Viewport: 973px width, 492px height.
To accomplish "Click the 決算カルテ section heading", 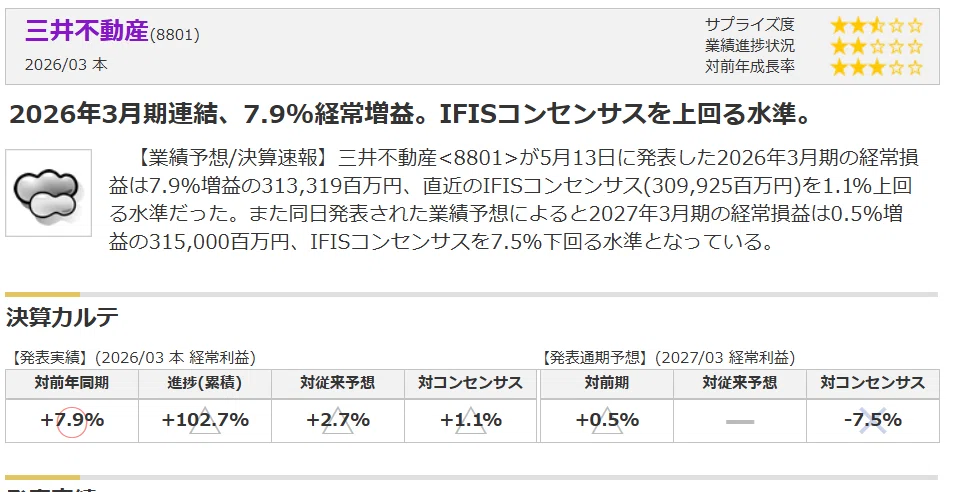I will [62, 317].
